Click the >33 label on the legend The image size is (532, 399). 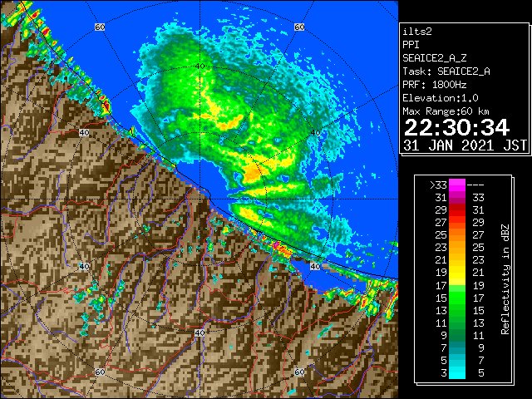[x=438, y=185]
